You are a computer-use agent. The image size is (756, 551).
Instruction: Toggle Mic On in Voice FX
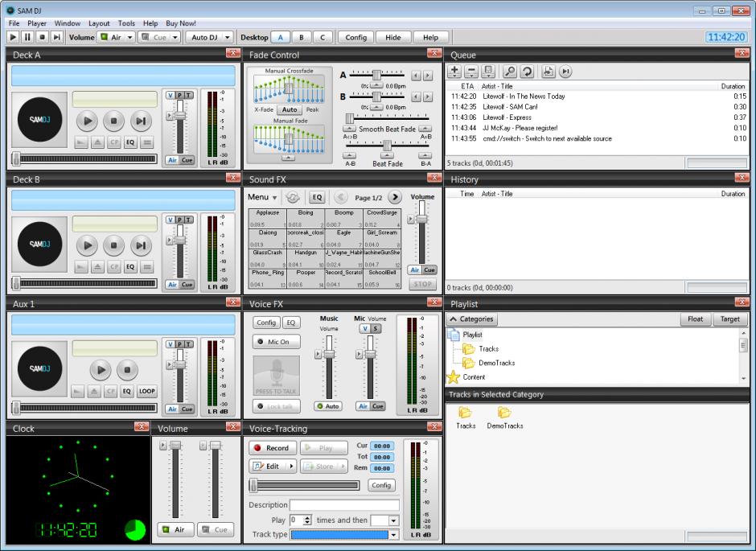pyautogui.click(x=277, y=342)
